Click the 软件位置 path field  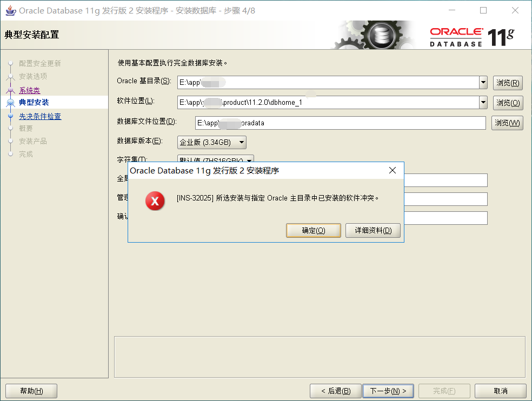pyautogui.click(x=328, y=103)
